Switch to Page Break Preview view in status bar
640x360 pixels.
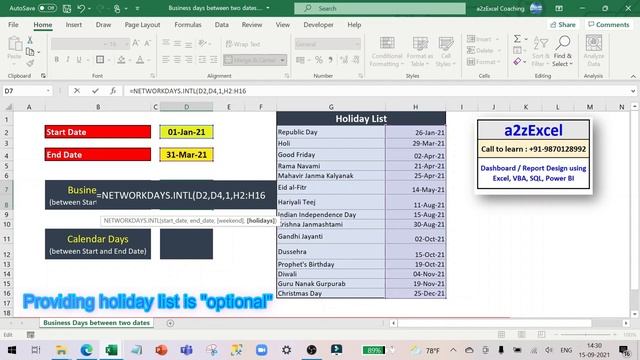tap(541, 335)
